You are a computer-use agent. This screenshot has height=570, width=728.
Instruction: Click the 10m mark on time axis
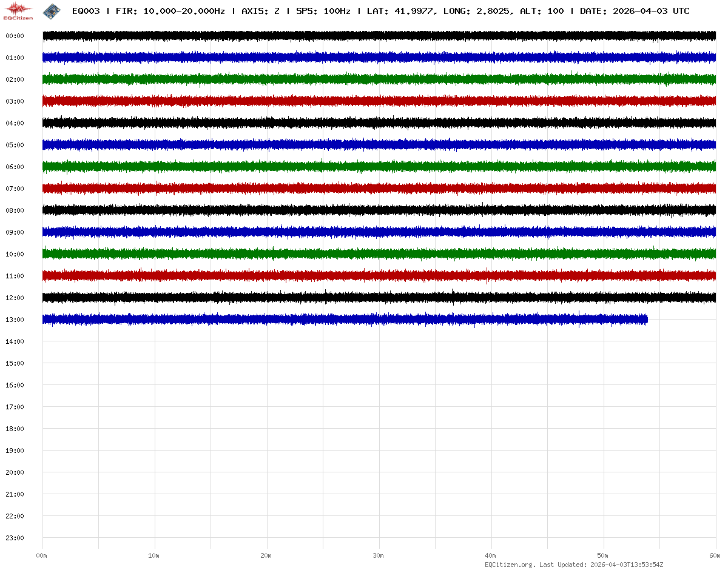pos(154,555)
